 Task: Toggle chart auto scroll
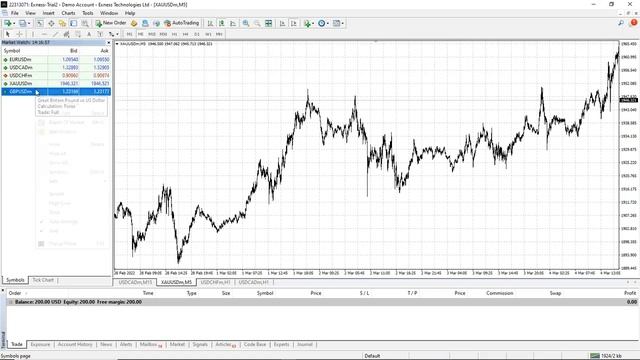(x=282, y=23)
